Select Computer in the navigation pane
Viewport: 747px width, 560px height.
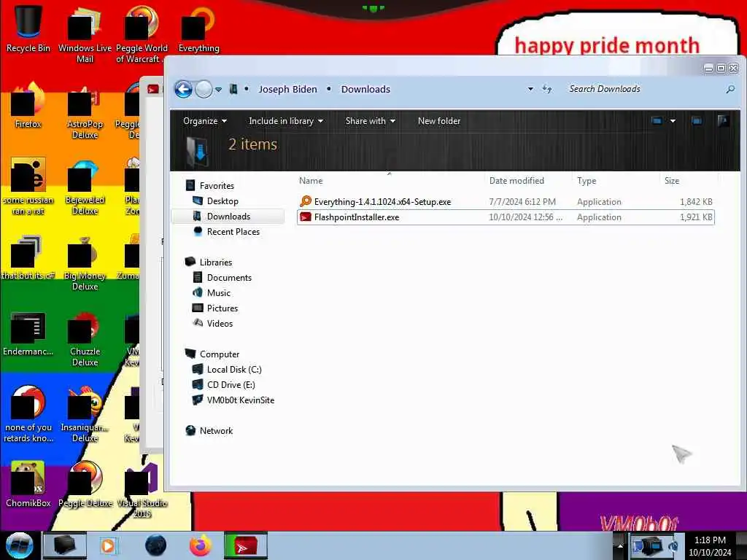219,354
